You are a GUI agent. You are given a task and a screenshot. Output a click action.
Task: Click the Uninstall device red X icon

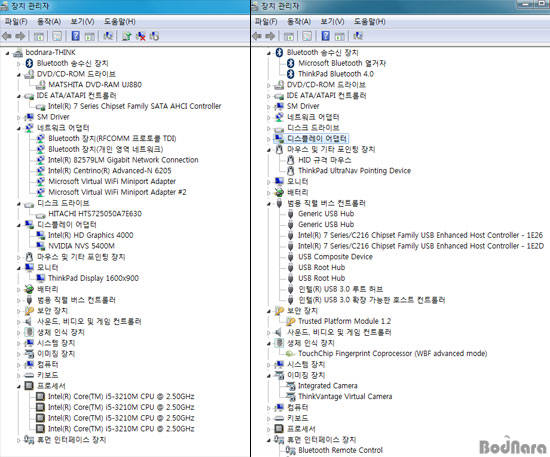coord(141,36)
